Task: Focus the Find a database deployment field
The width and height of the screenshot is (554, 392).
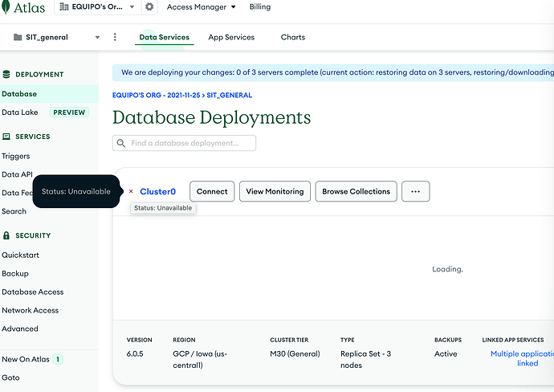Action: (189, 143)
